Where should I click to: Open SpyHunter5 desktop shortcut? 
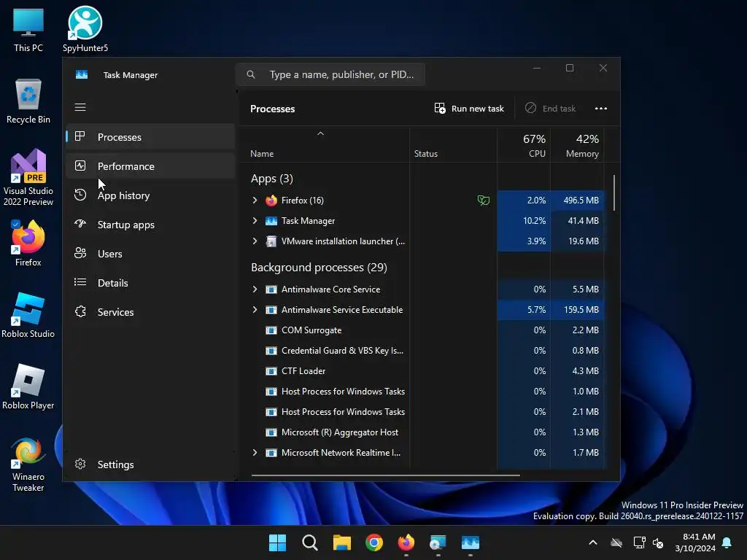[85, 29]
